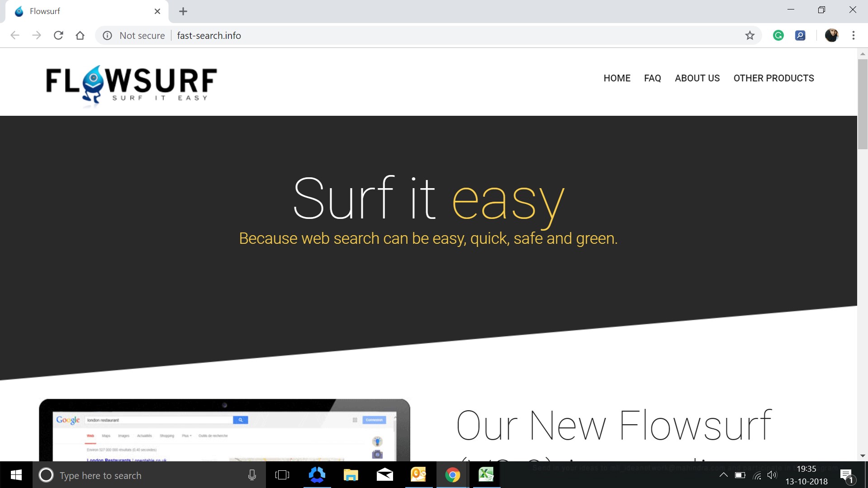Open the Windows Start menu
The height and width of the screenshot is (488, 868).
pos(15,475)
